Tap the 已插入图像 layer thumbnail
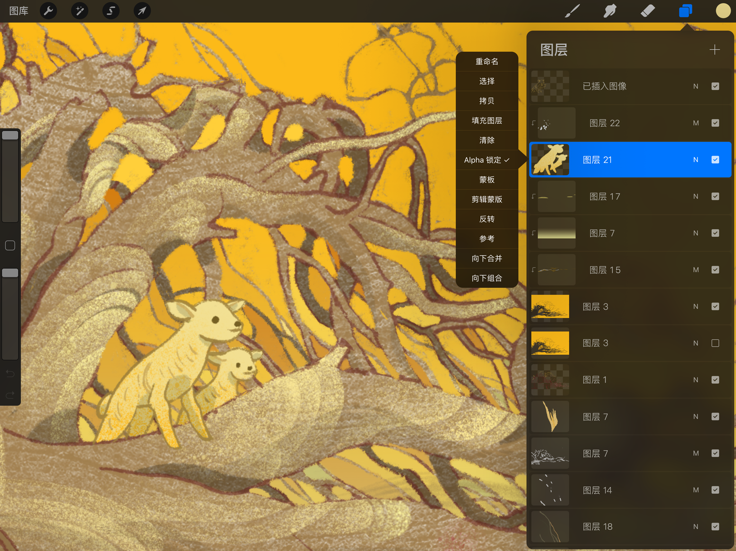The image size is (736, 551). [550, 86]
